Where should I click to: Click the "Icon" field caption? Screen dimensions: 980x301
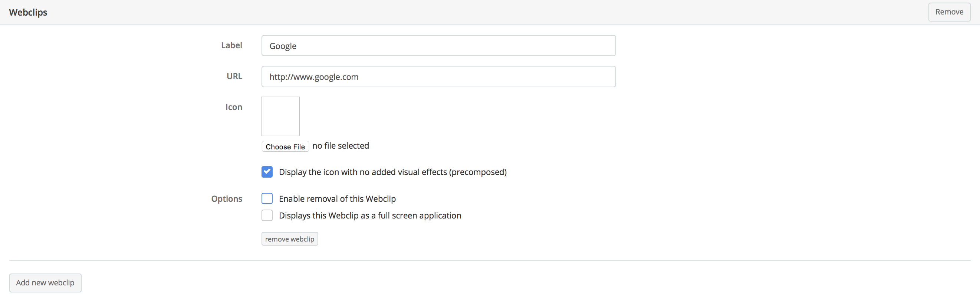point(234,107)
